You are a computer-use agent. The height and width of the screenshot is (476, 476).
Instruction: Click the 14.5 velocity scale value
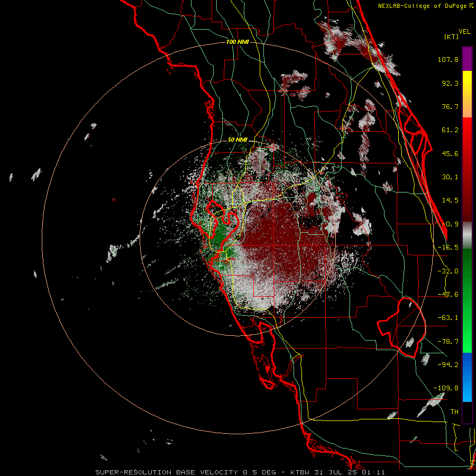click(450, 200)
